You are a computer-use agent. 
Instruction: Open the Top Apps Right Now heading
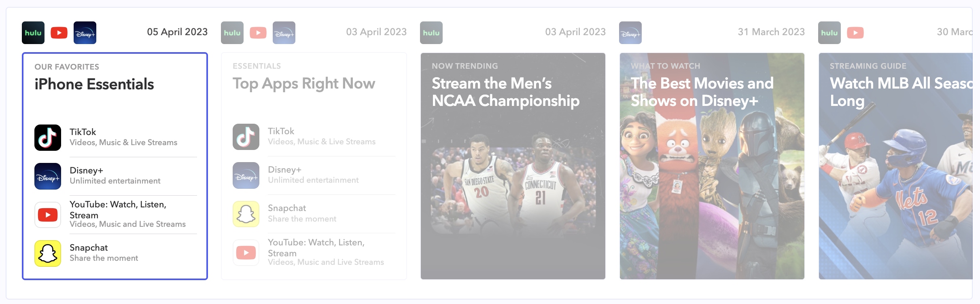(304, 83)
